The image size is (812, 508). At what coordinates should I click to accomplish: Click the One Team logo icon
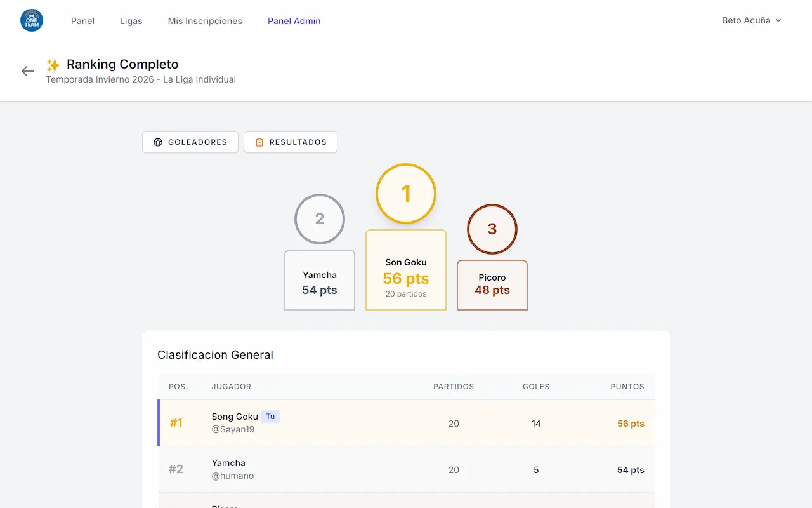tap(32, 20)
